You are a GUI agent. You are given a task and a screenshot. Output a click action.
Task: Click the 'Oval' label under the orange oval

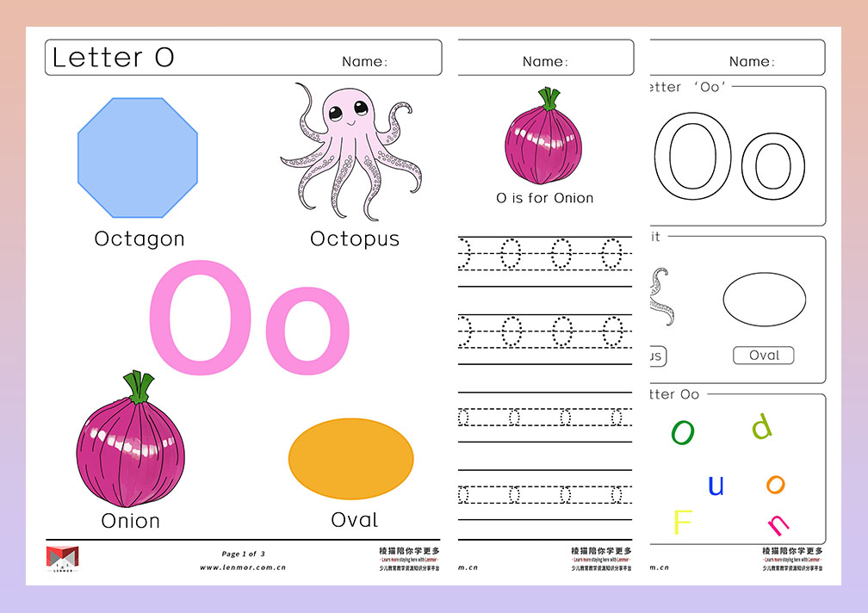tap(355, 520)
